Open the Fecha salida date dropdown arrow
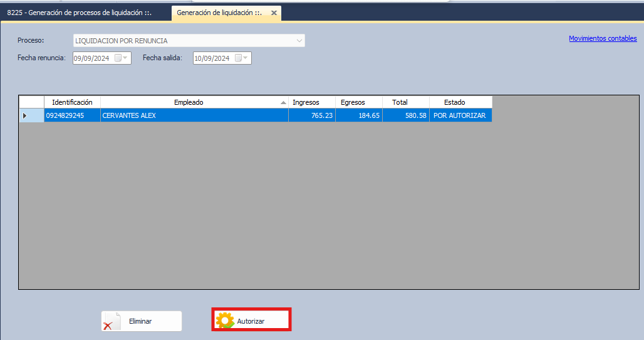 (x=246, y=58)
